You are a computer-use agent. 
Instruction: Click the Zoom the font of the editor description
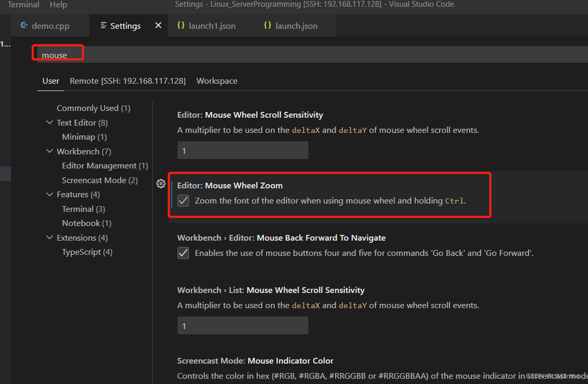coord(330,201)
